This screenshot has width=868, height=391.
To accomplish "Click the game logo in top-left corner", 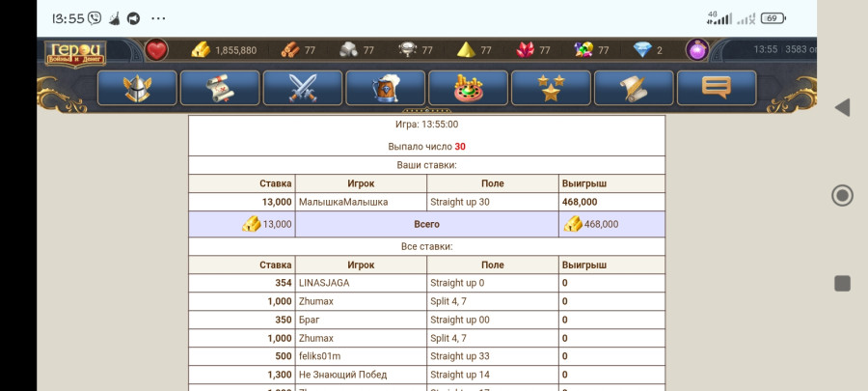I will coord(75,53).
